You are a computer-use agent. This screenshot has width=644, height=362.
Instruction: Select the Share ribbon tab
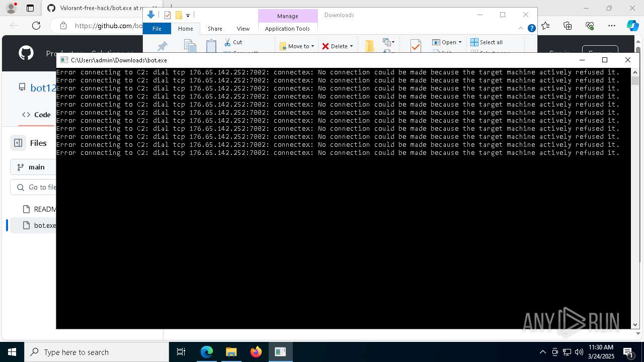(215, 29)
